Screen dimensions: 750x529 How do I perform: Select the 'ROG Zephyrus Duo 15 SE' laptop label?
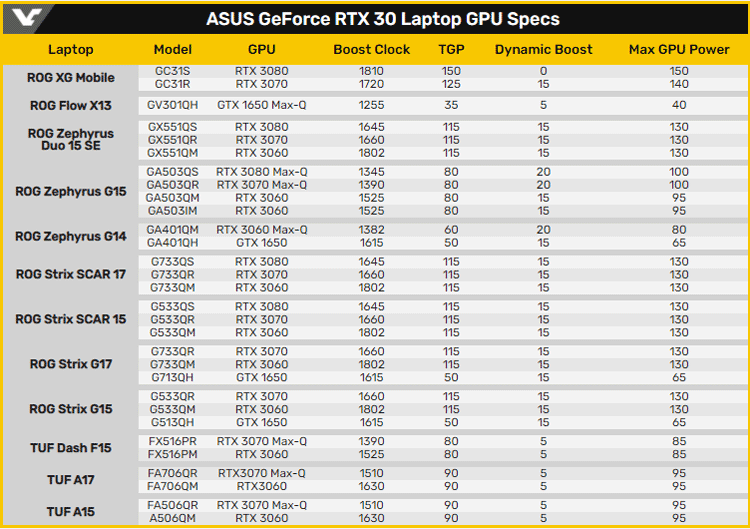71,139
